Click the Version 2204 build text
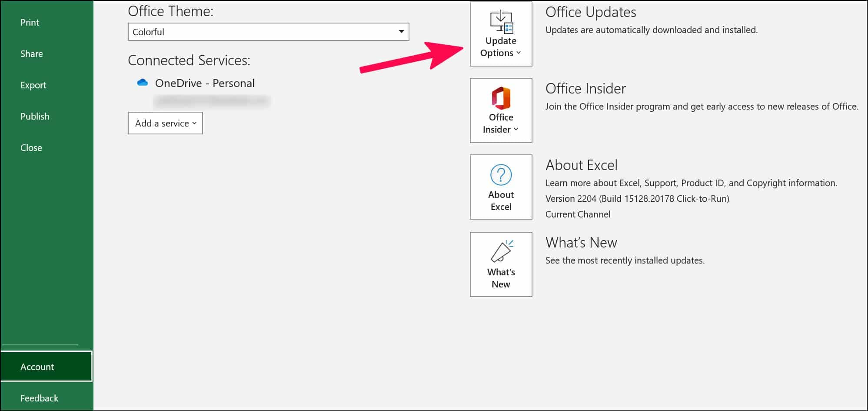This screenshot has height=411, width=868. coord(637,199)
